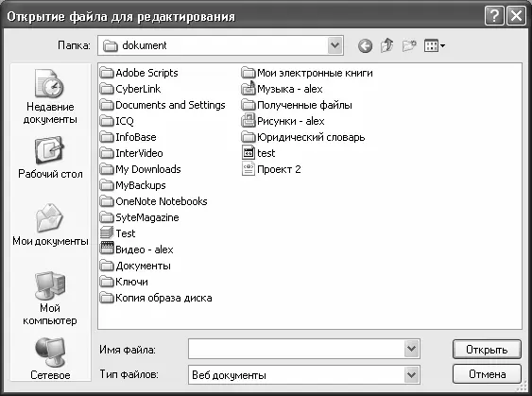Go to Рабочий стол location
532x396 pixels.
(50, 158)
